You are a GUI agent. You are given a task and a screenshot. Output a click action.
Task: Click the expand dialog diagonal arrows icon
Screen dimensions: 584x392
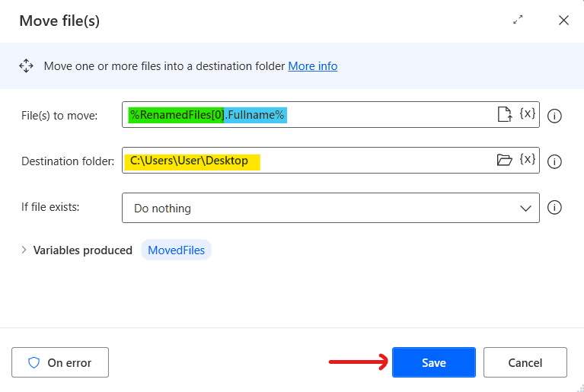click(x=519, y=21)
